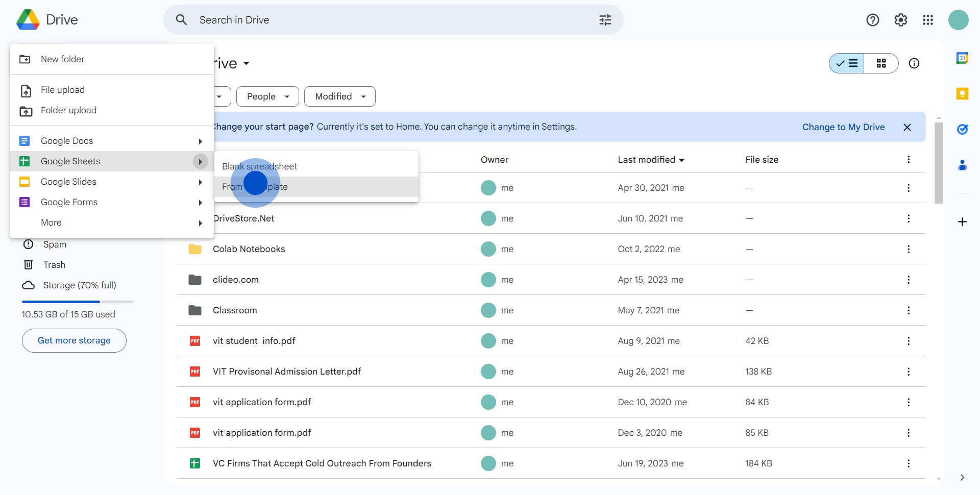The image size is (980, 495).
Task: Click the storage usage progress bar
Action: point(78,302)
